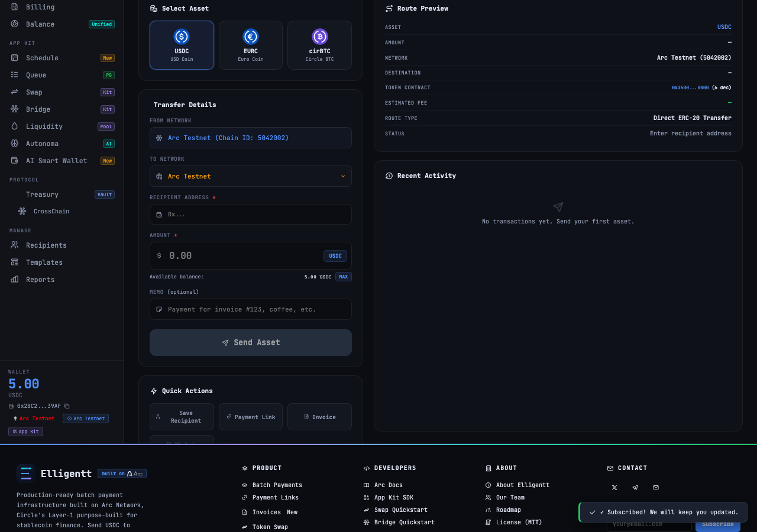Open the App Kit SDK footer link
The image size is (757, 532).
pyautogui.click(x=394, y=498)
